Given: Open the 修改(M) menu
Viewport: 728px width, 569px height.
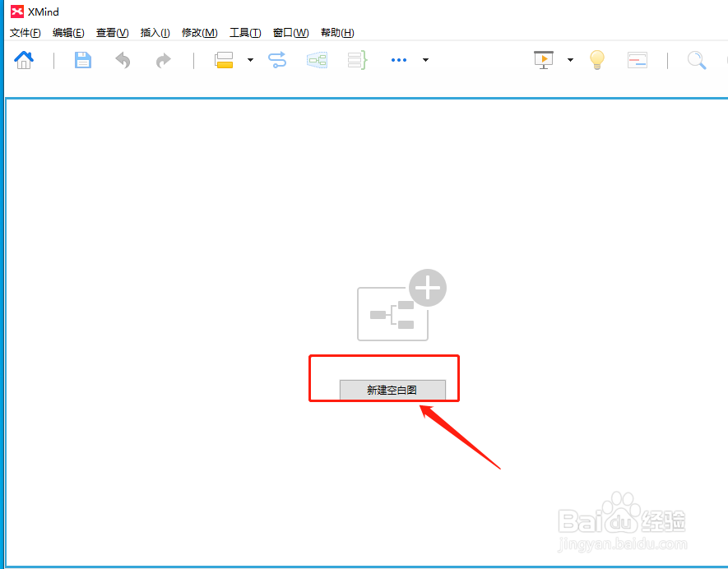Looking at the screenshot, I should [x=200, y=33].
